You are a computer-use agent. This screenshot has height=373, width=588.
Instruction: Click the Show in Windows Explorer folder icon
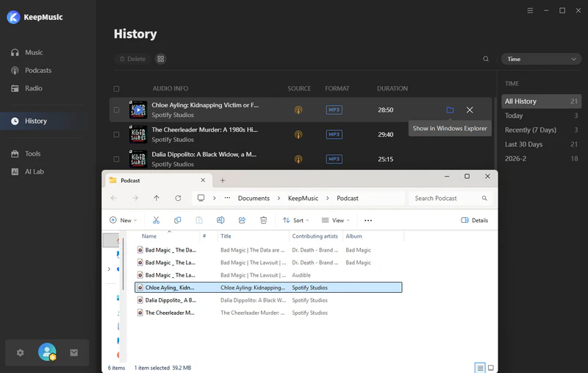click(x=450, y=110)
